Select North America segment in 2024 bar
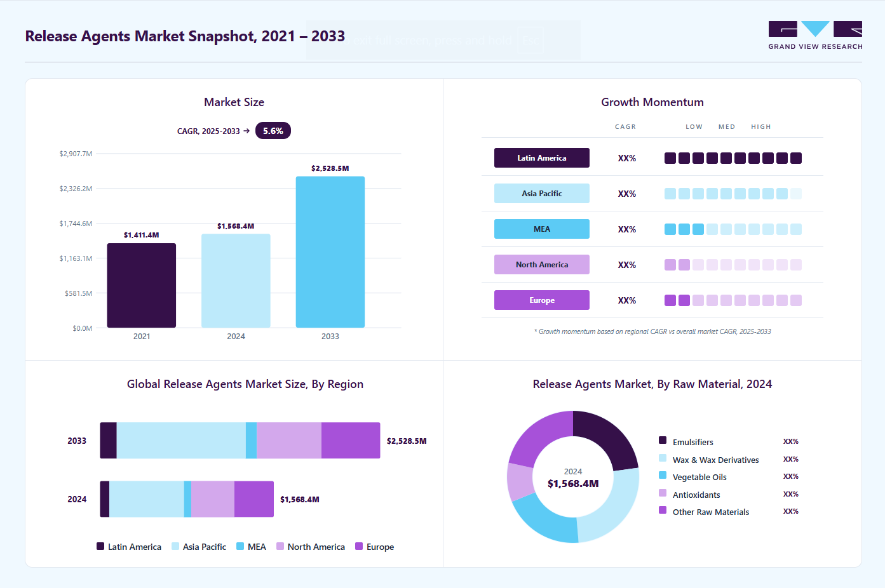 (x=213, y=499)
